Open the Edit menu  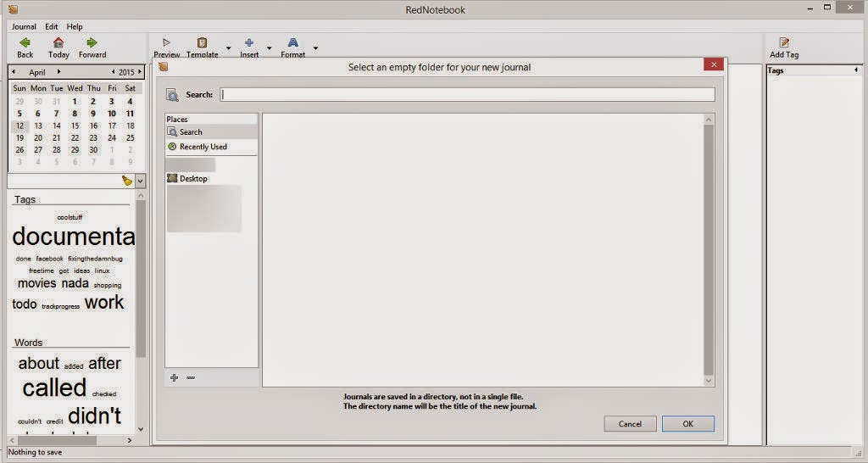(x=52, y=26)
